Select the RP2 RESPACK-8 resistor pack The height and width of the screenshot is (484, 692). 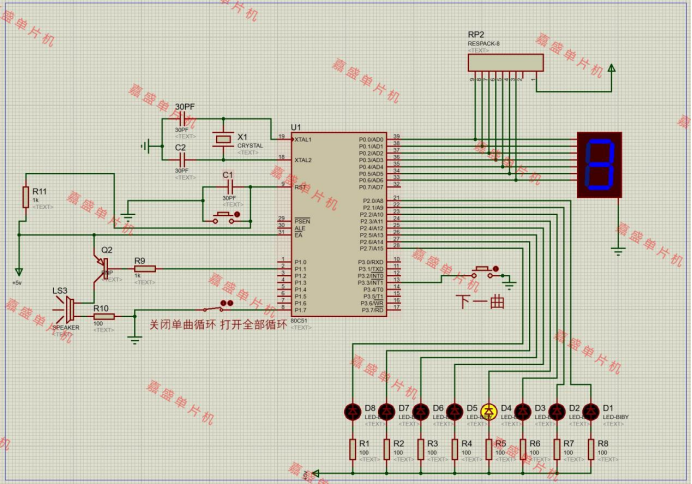pos(506,63)
